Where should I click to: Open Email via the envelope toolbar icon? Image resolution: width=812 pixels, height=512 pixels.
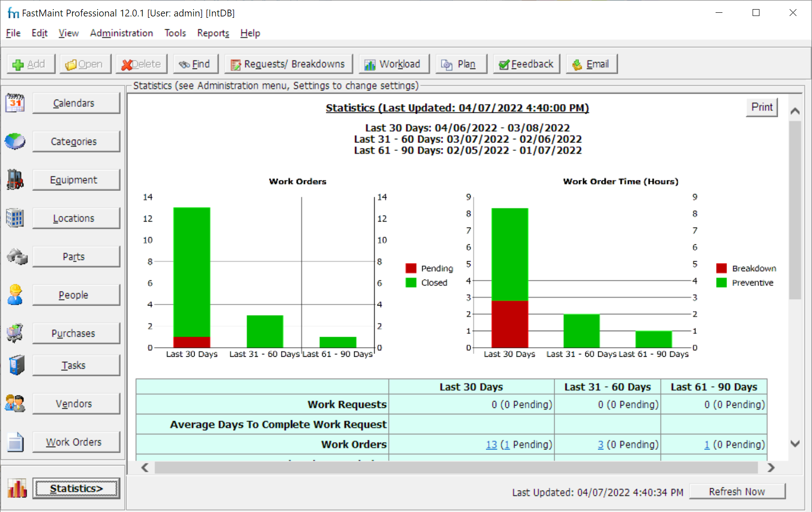coord(577,64)
